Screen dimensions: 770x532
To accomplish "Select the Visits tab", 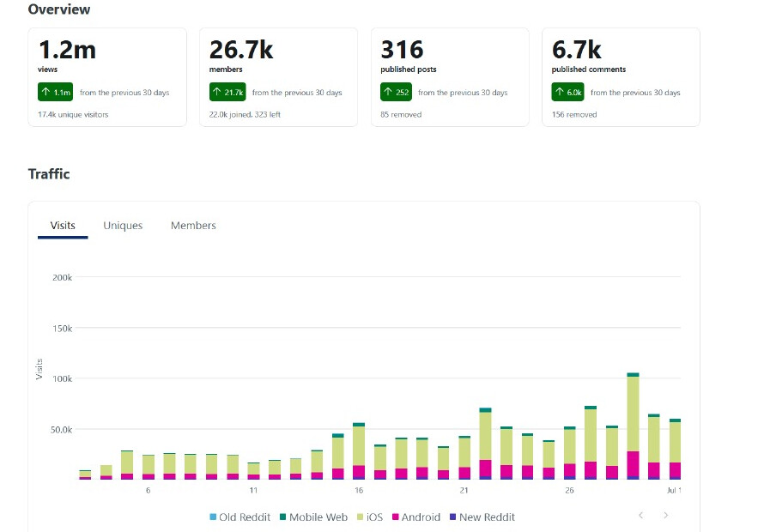I will pos(63,226).
